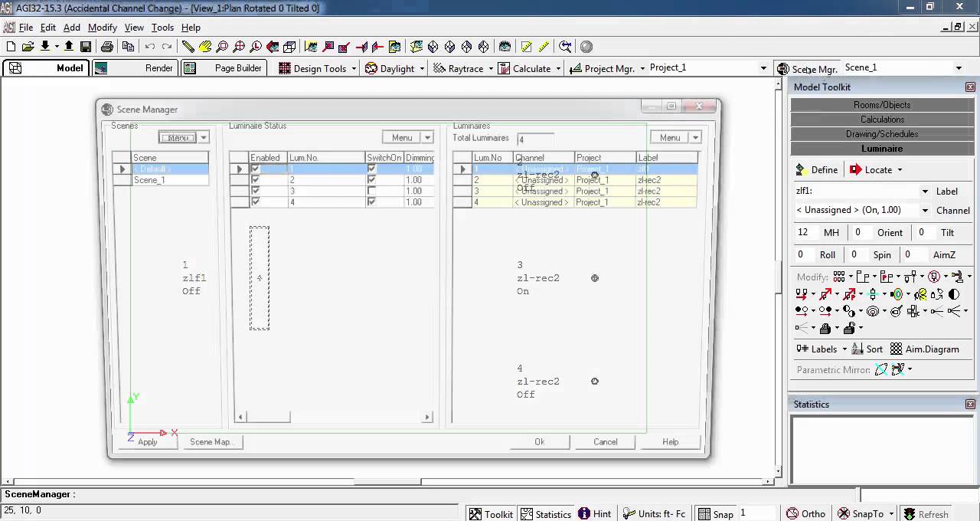Open the Unassigned Channel dropdown
This screenshot has width=980, height=521.
tap(925, 210)
